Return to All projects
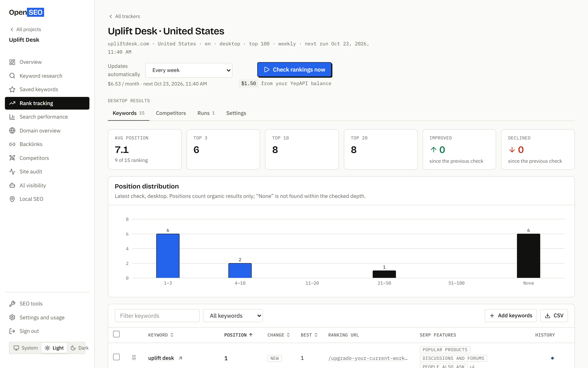 coord(26,29)
